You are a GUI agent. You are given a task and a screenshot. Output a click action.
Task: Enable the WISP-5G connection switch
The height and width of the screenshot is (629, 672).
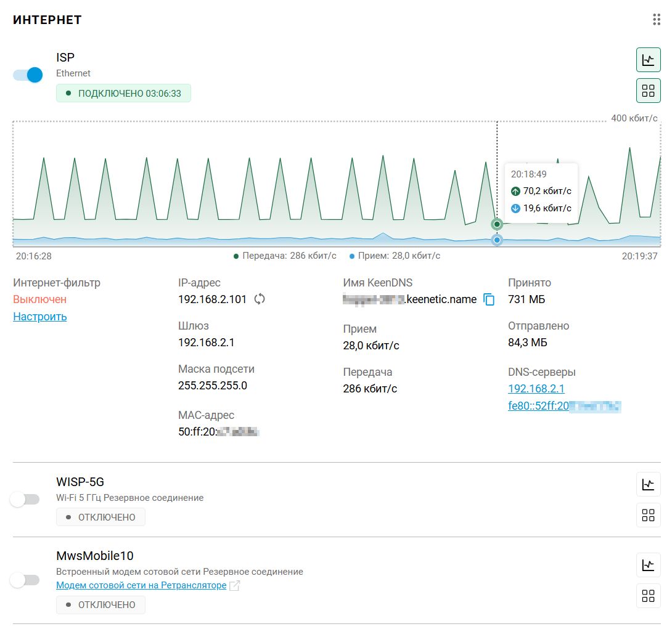(x=25, y=500)
